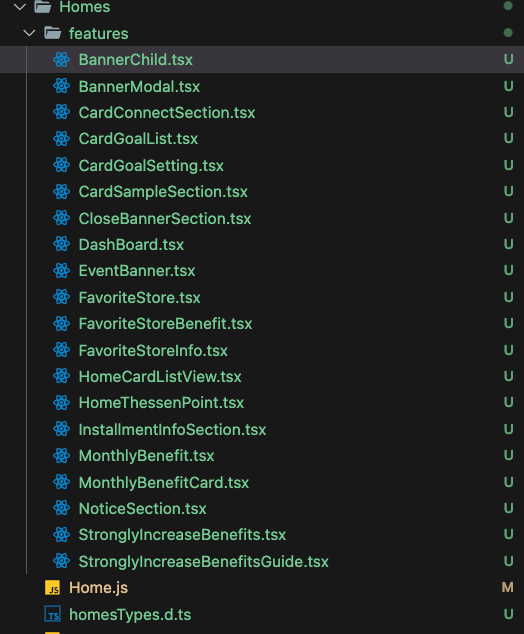Click the React icon beside EventBanner.tsx
The width and height of the screenshot is (524, 634).
pos(61,271)
